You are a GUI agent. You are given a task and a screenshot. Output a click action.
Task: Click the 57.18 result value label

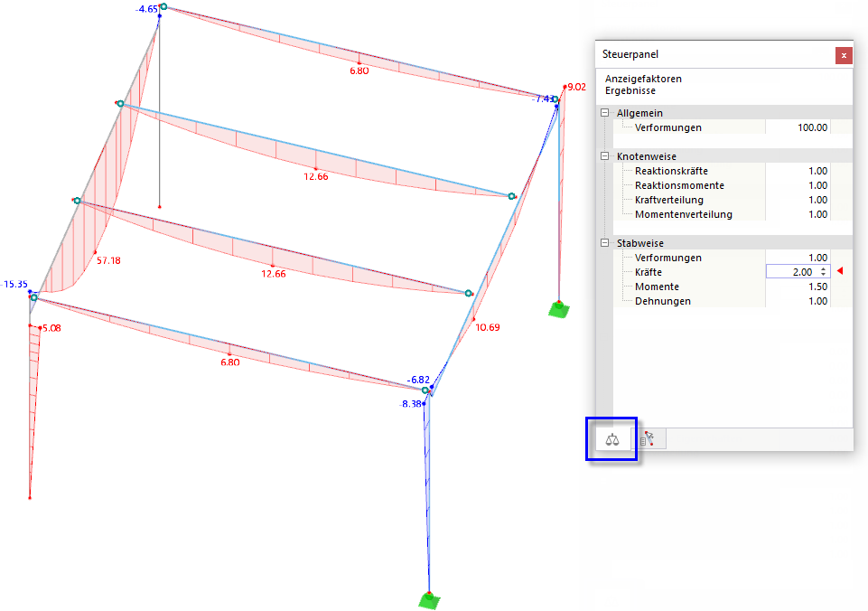108,260
